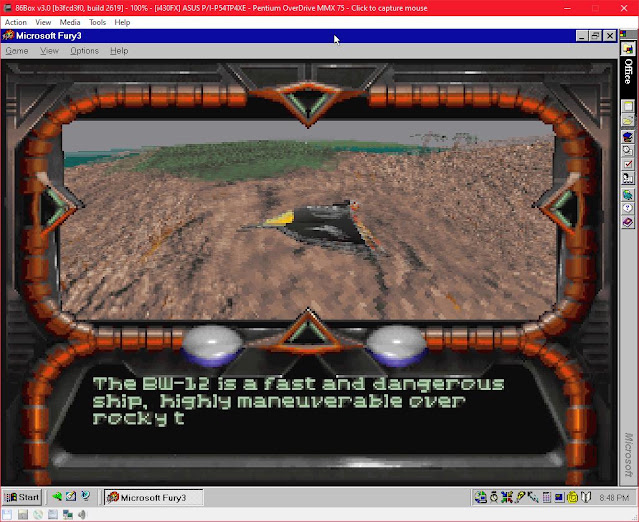
Task: Open the 86Box Action menu
Action: tap(16, 22)
